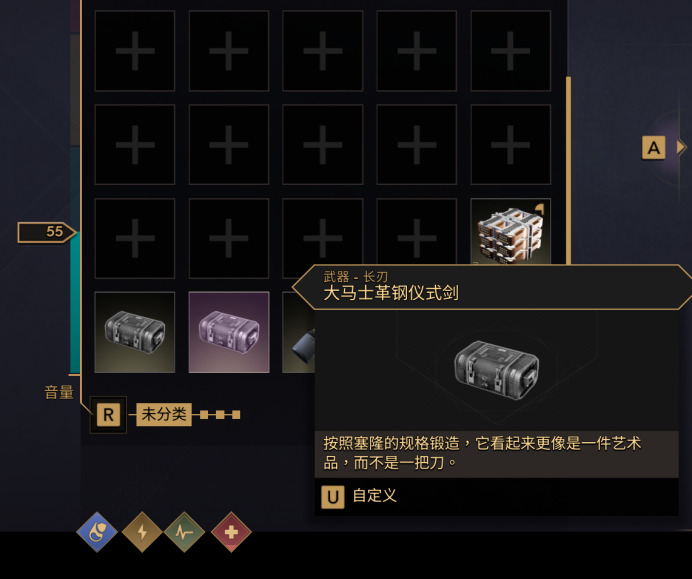Screen dimensions: 692x579
Task: Expand the arrow next to the A key
Action: (682, 147)
